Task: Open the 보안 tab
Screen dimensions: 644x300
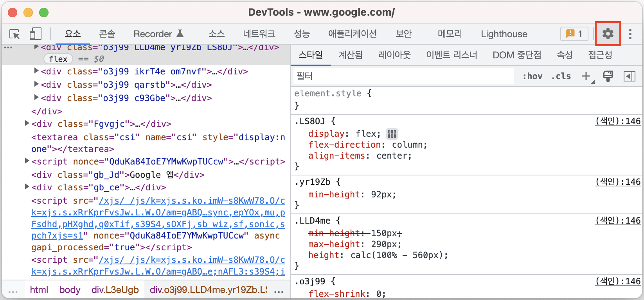Action: pos(404,34)
